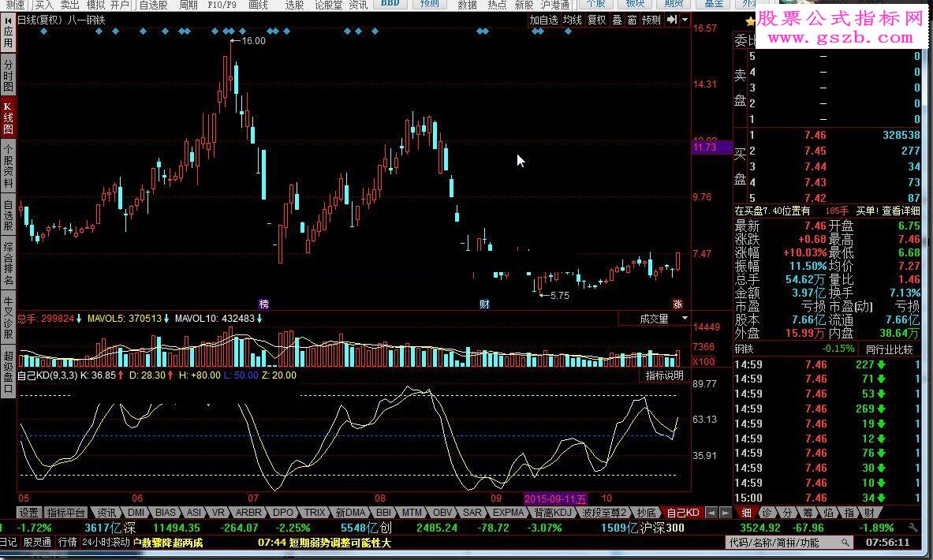Select the 背离KDJ indicator tab
Screen dimensions: 933x560
553,513
